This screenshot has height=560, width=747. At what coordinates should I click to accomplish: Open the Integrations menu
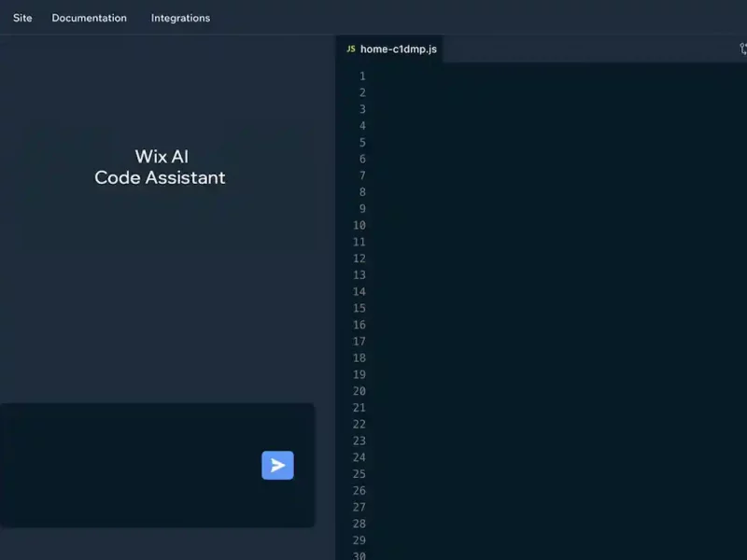180,18
